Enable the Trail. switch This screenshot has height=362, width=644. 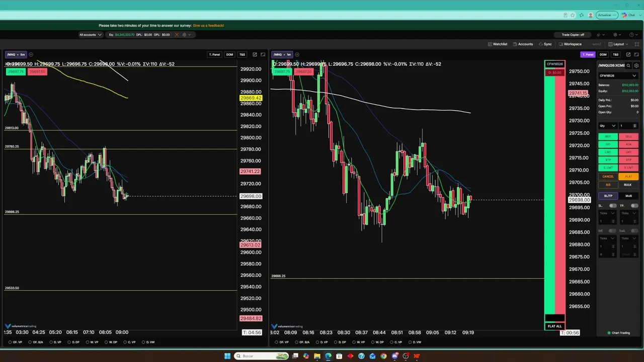634,231
